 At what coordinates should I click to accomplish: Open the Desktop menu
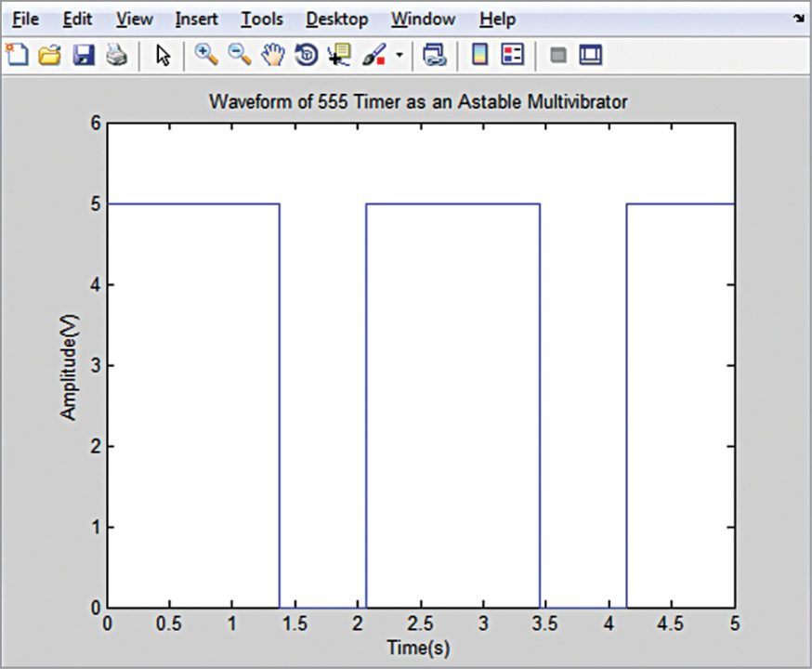pyautogui.click(x=336, y=19)
